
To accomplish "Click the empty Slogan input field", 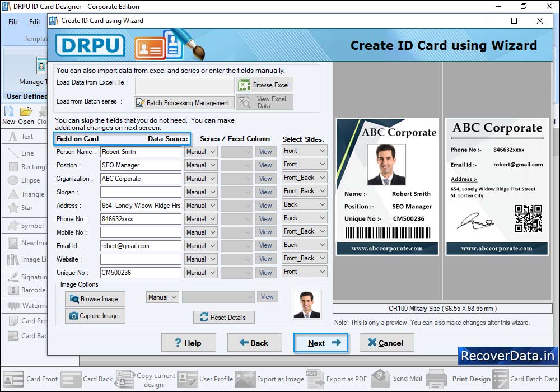I will (141, 192).
